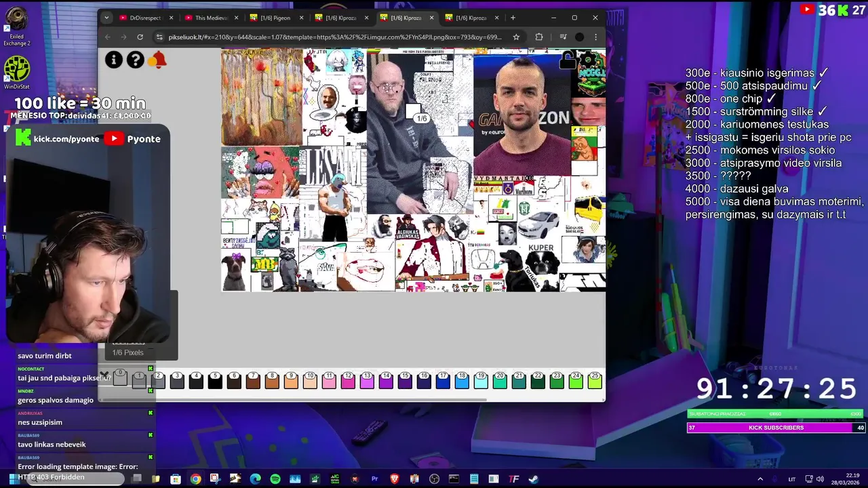
Task: Open a new Chrome tab
Action: tap(513, 18)
